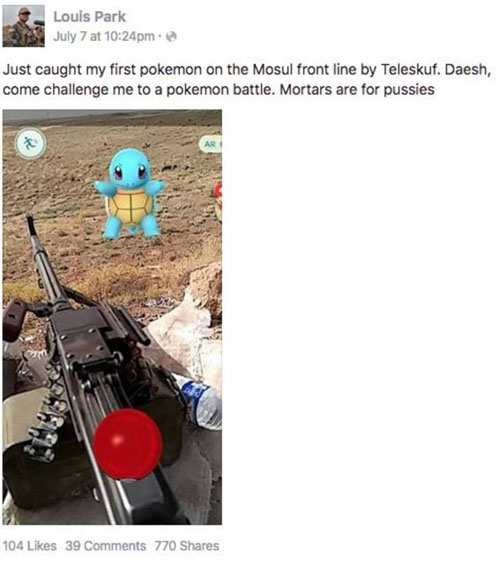
Task: Tap the run-away flee icon
Action: click(30, 144)
